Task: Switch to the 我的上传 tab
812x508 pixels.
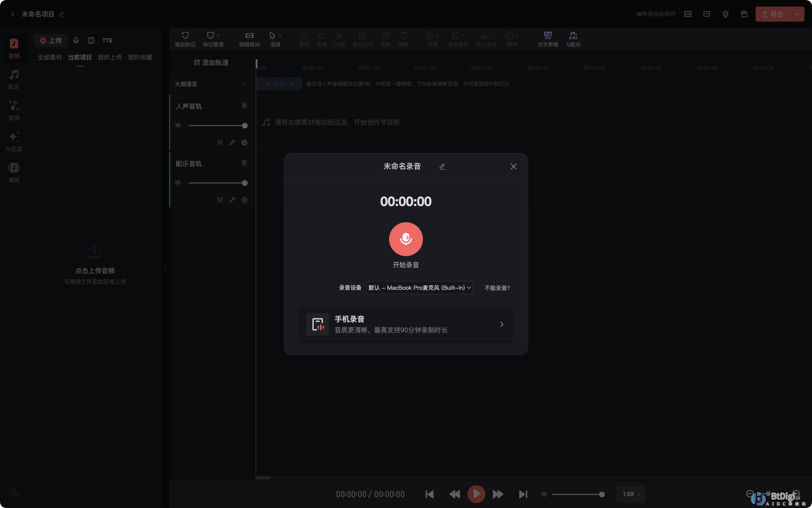Action: point(110,57)
